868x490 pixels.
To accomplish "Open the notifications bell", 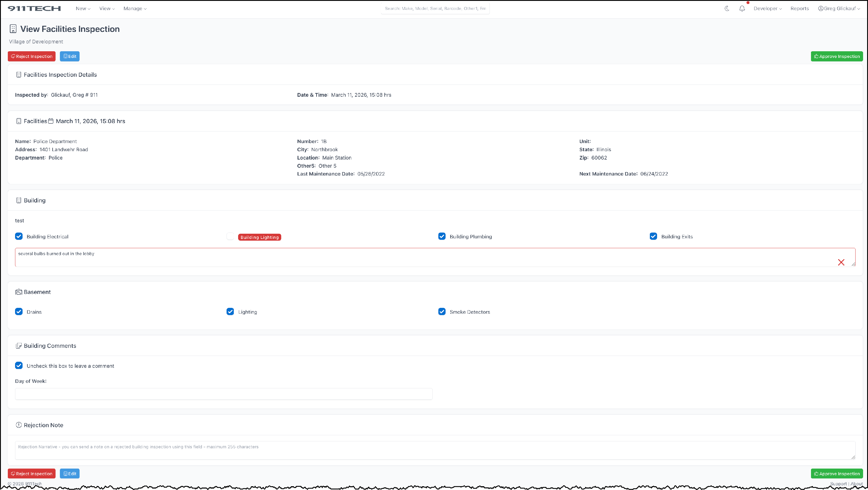I will (x=742, y=8).
